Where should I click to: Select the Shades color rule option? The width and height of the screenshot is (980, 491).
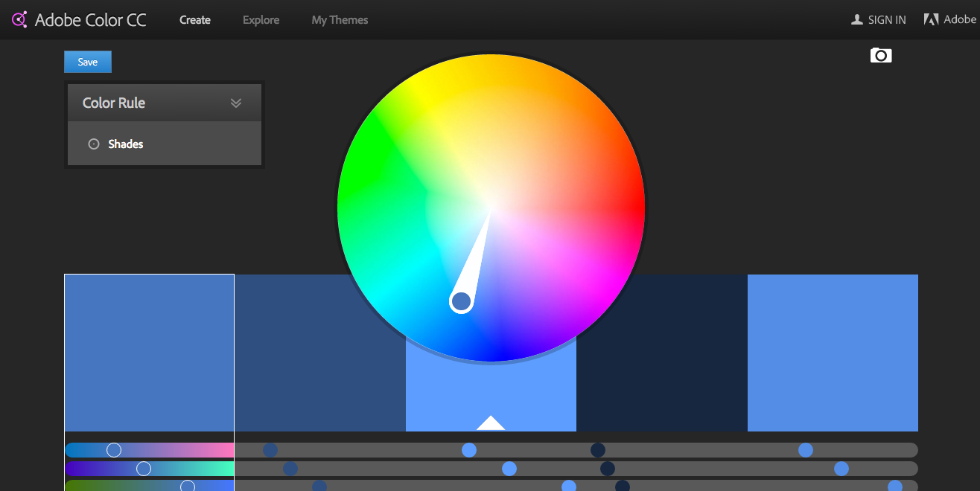126,144
